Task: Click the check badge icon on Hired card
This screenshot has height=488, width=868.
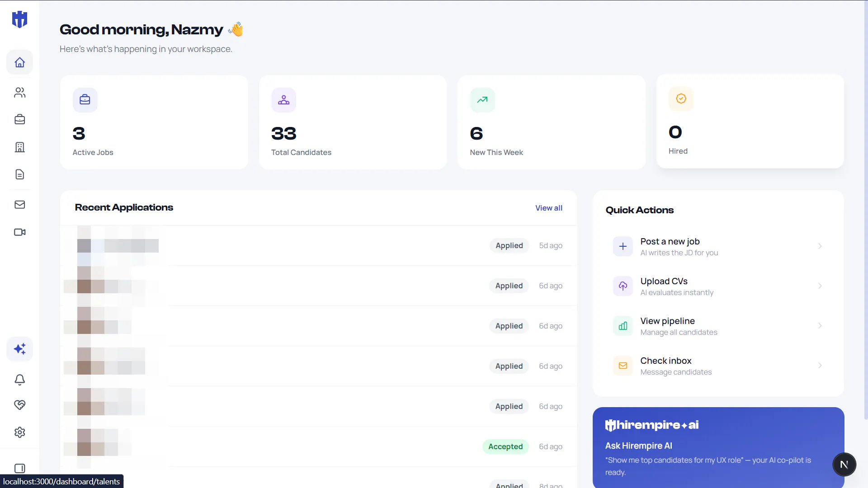Action: coord(681,99)
